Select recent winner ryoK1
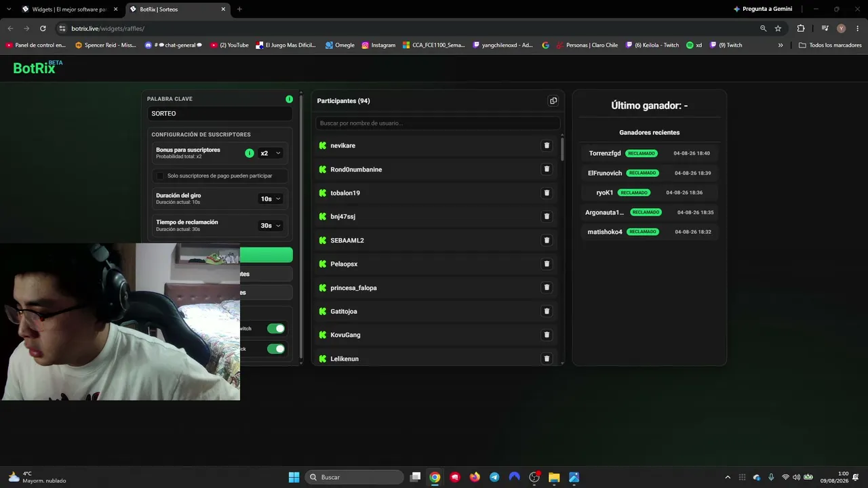 coord(605,192)
